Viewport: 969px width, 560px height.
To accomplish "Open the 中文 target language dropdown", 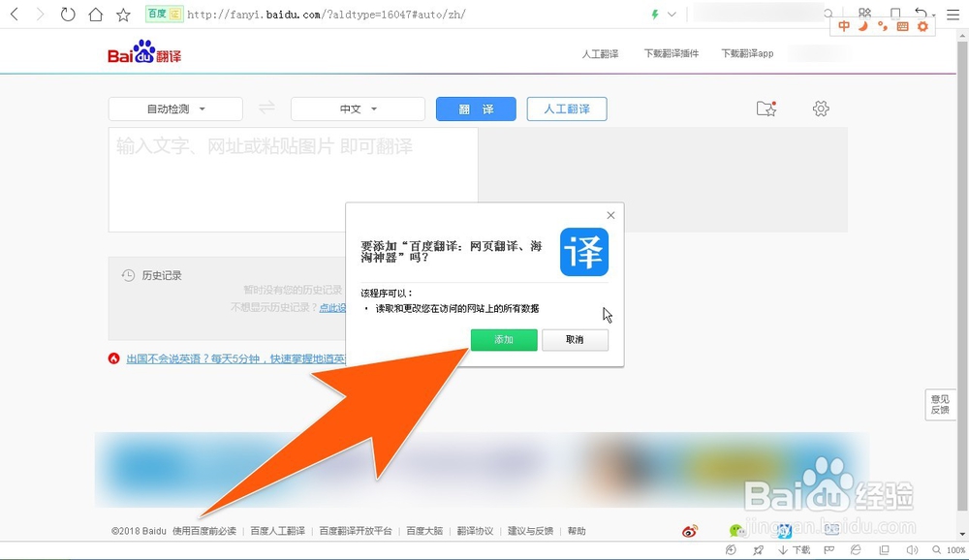I will (x=358, y=109).
